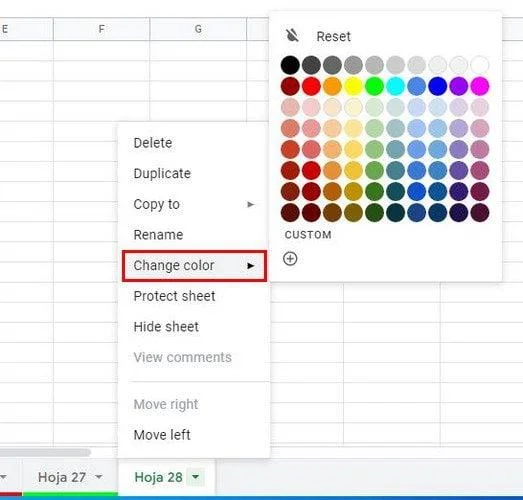Switch to the Hoja 27 sheet tab
Screen dimensions: 523x500
(x=62, y=477)
